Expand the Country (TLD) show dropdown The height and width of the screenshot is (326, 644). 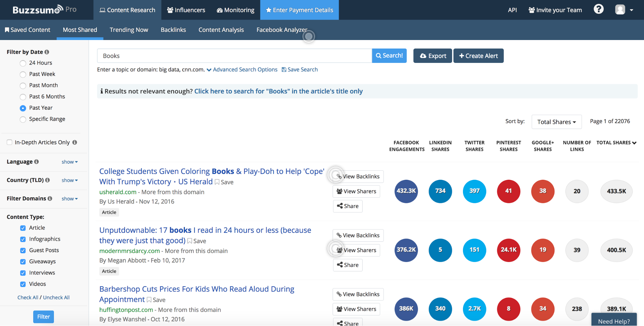70,180
